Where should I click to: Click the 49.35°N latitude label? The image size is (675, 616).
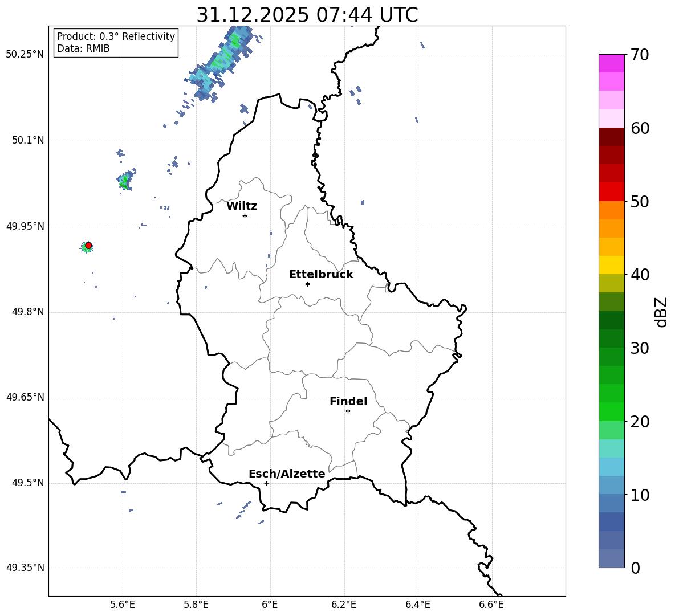(25, 568)
